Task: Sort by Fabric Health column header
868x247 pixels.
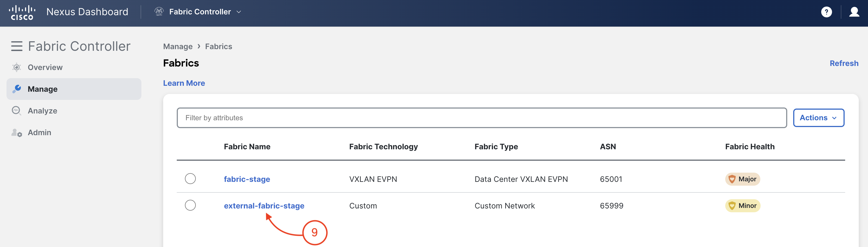Action: click(x=750, y=147)
